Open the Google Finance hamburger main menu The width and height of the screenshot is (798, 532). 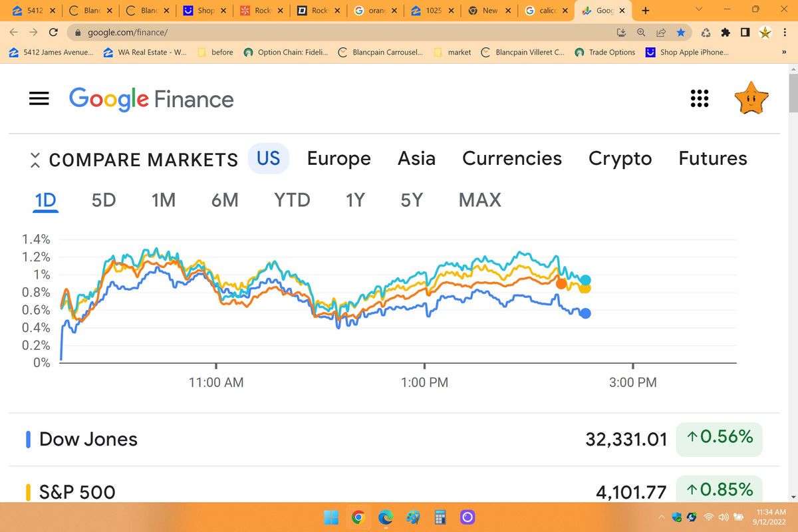39,98
